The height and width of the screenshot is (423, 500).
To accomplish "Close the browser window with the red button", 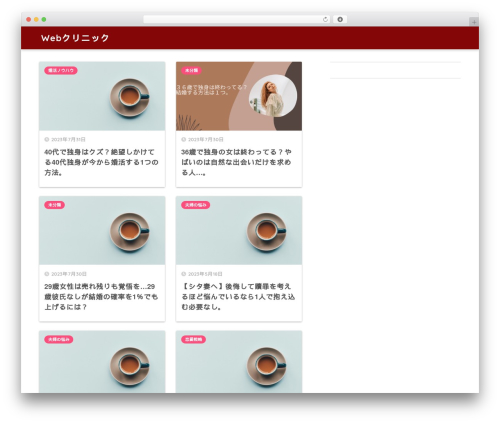I will point(29,19).
